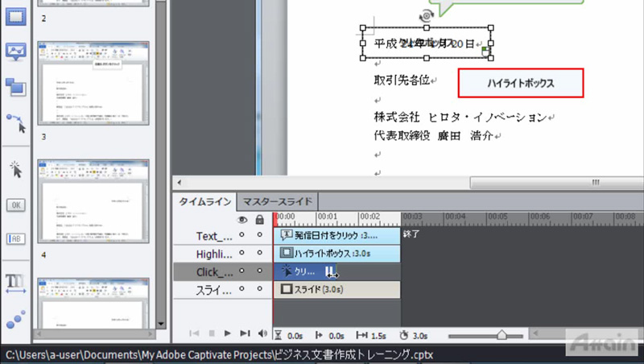
Task: Toggle lock dot for the Highlight layer
Action: (x=259, y=254)
